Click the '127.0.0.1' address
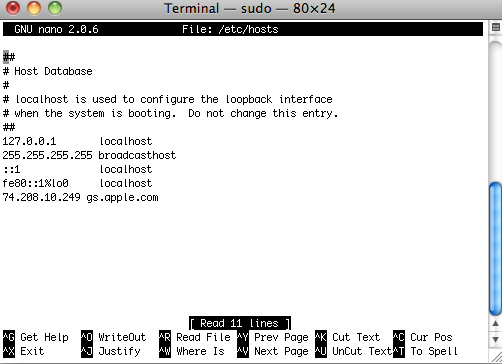This screenshot has height=364, width=502. 29,141
